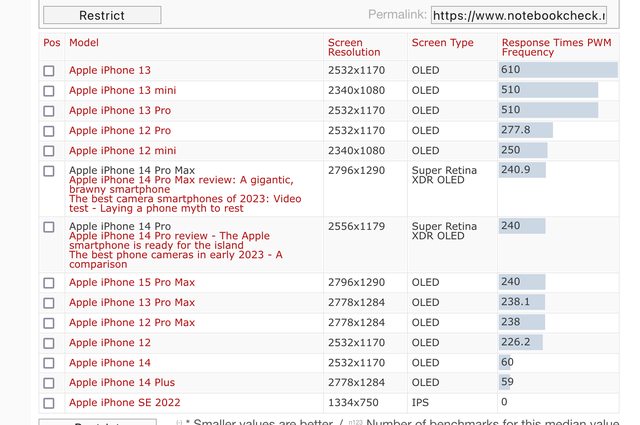Screen dimensions: 640x425
Task: Click the Restrict button above the table
Action: [x=102, y=15]
